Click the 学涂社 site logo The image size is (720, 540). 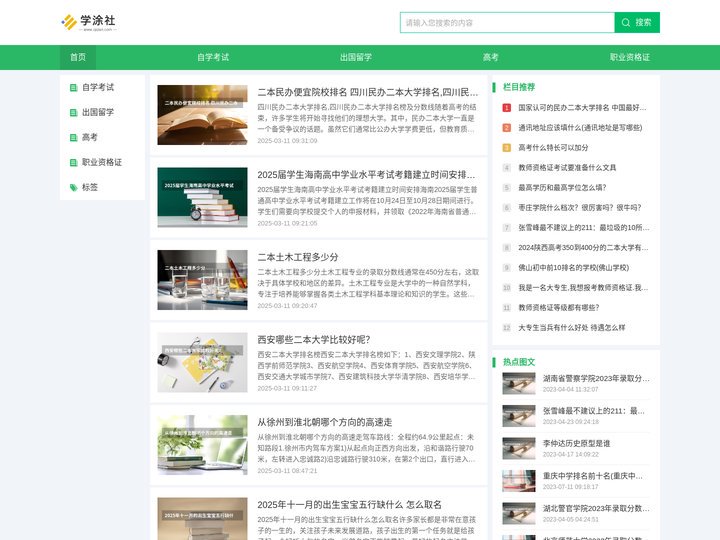coord(89,22)
